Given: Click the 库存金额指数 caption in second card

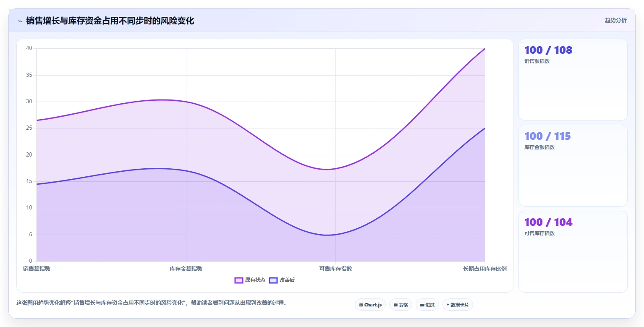Looking at the screenshot, I should coord(539,147).
